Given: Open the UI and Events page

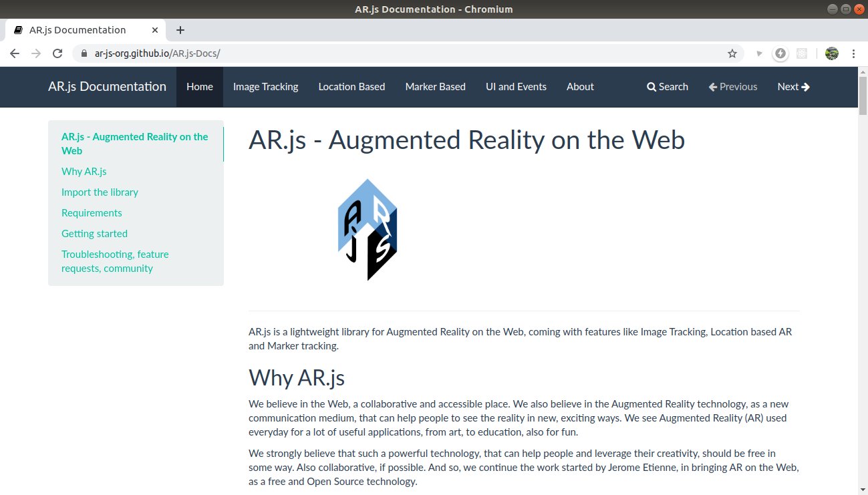Looking at the screenshot, I should coord(516,87).
